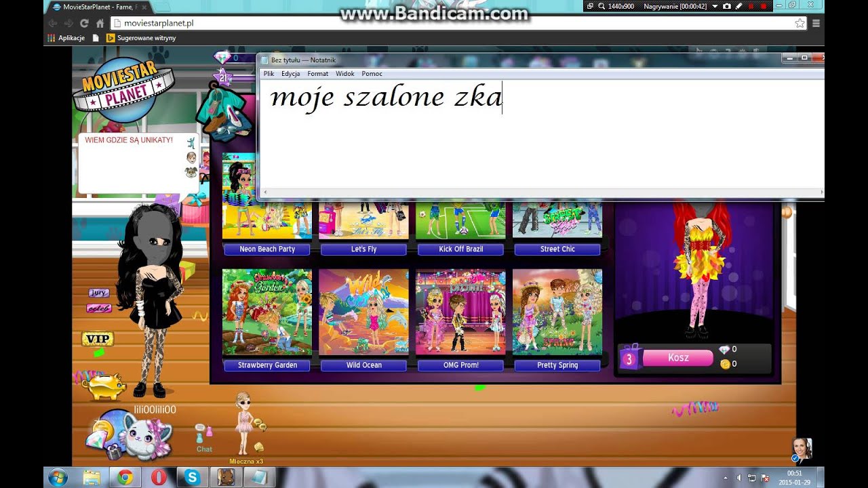
Task: Reload the page in Chrome
Action: [85, 23]
